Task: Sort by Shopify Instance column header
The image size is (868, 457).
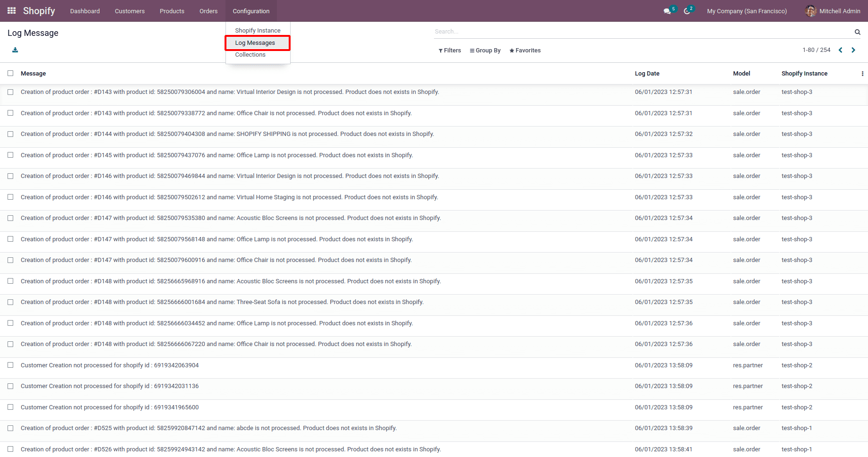Action: 804,74
